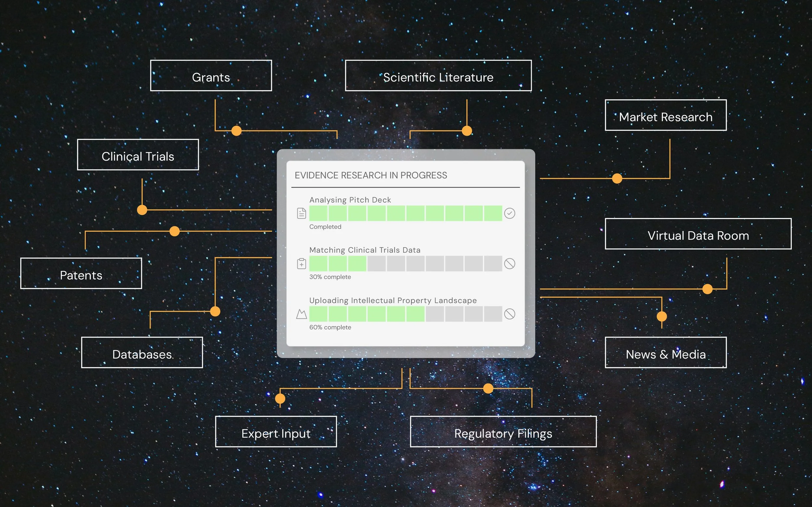Click the orange connector node below Clinical Trials
Screen dimensions: 812x507
142,210
